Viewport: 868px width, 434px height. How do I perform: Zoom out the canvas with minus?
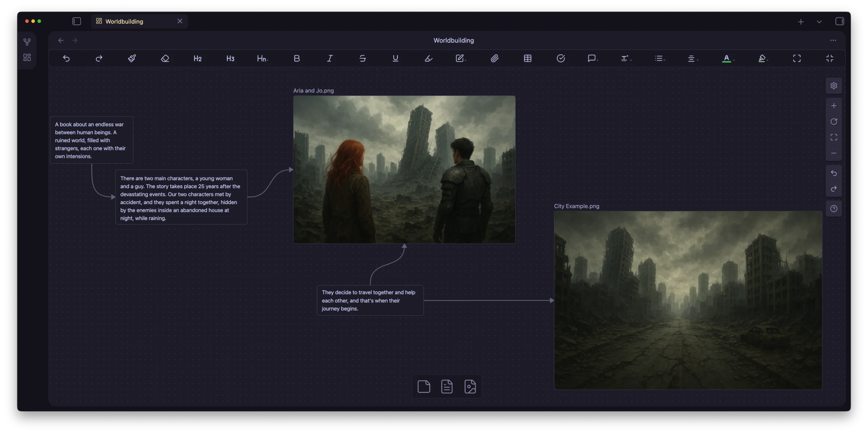pos(834,153)
